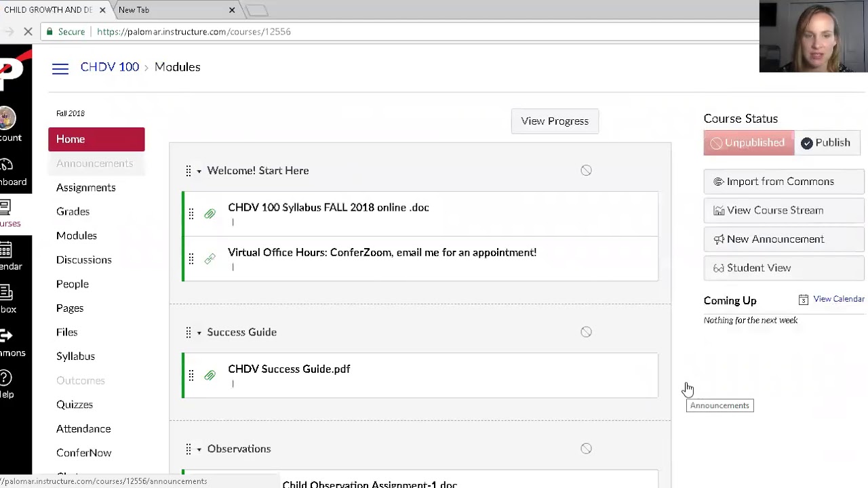Viewport: 868px width, 488px height.
Task: Click the View Progress button
Action: coord(555,121)
